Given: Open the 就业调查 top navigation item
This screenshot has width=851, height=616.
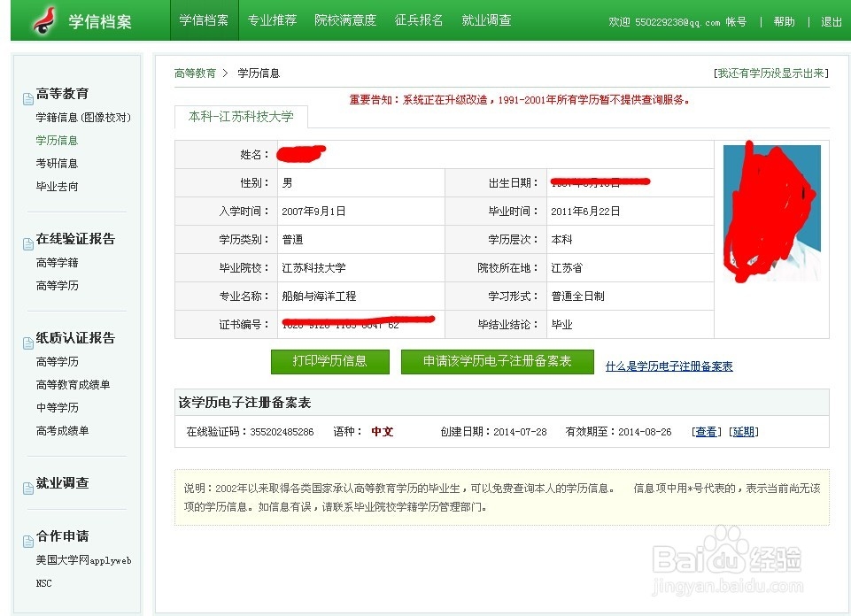Looking at the screenshot, I should (x=486, y=20).
